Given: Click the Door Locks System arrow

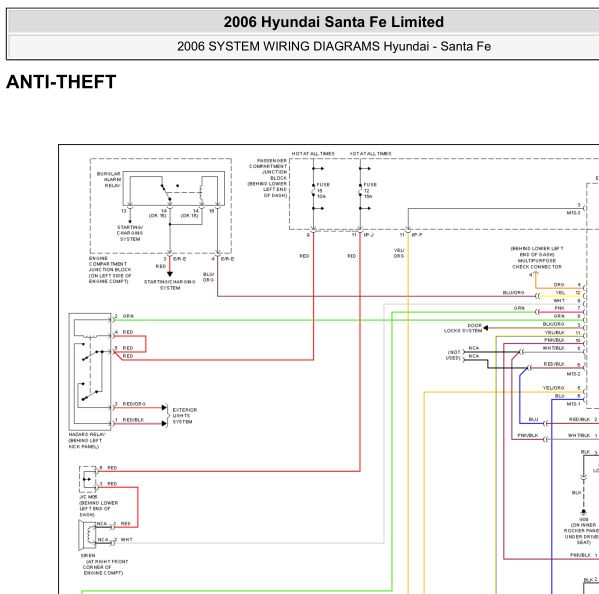Looking at the screenshot, I should [x=486, y=328].
